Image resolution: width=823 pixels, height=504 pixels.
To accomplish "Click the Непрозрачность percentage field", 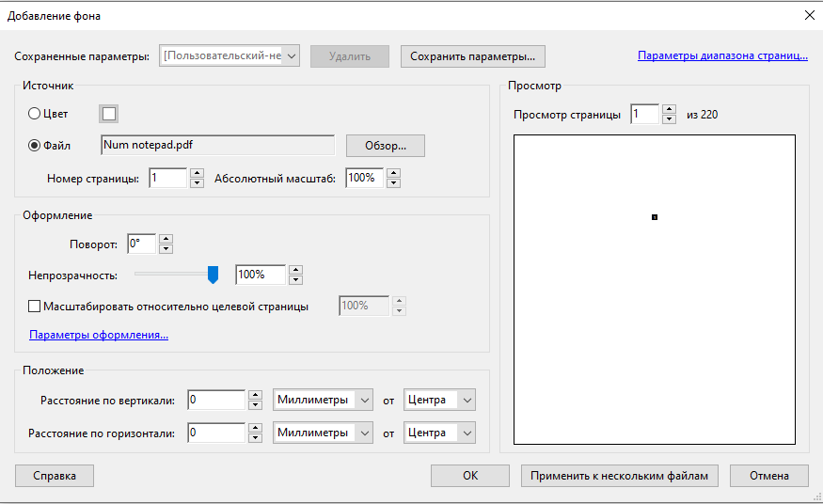I will click(x=261, y=275).
